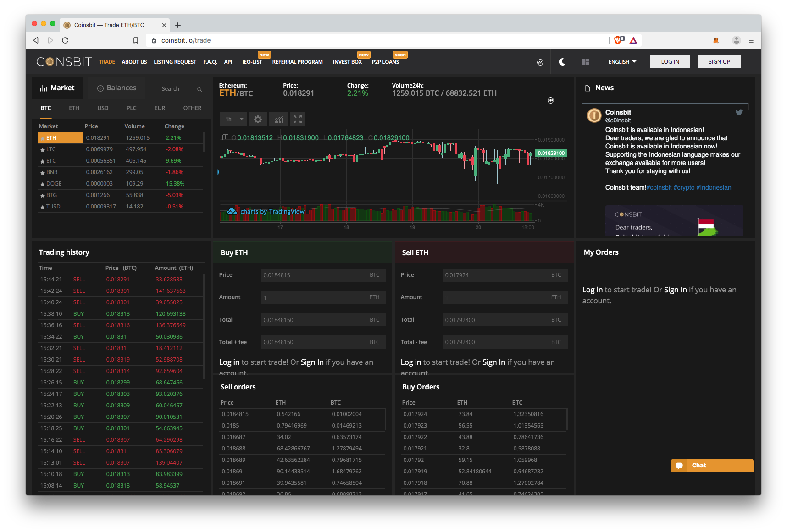Open the API menu item
This screenshot has height=532, width=787.
(x=228, y=62)
